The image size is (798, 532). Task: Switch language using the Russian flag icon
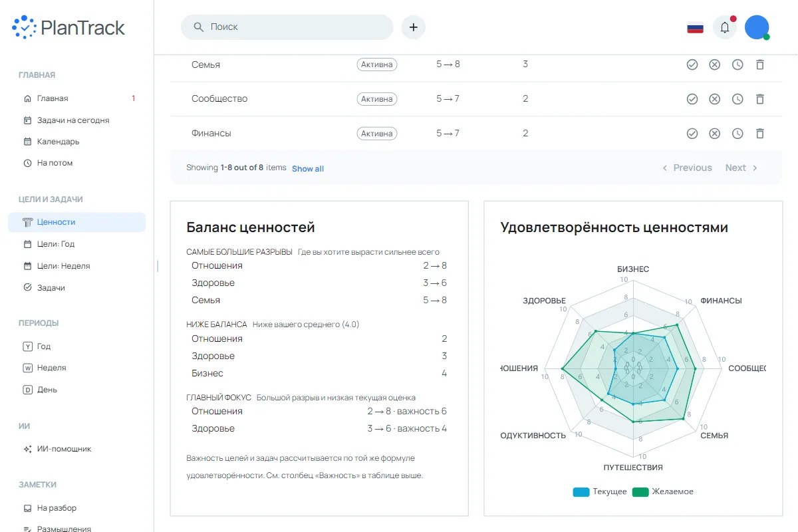695,27
